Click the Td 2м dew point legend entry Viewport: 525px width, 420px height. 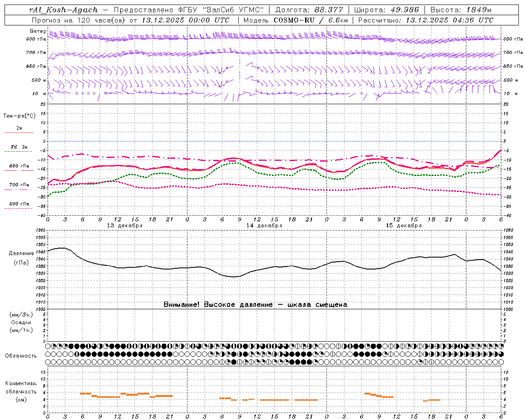(19, 147)
